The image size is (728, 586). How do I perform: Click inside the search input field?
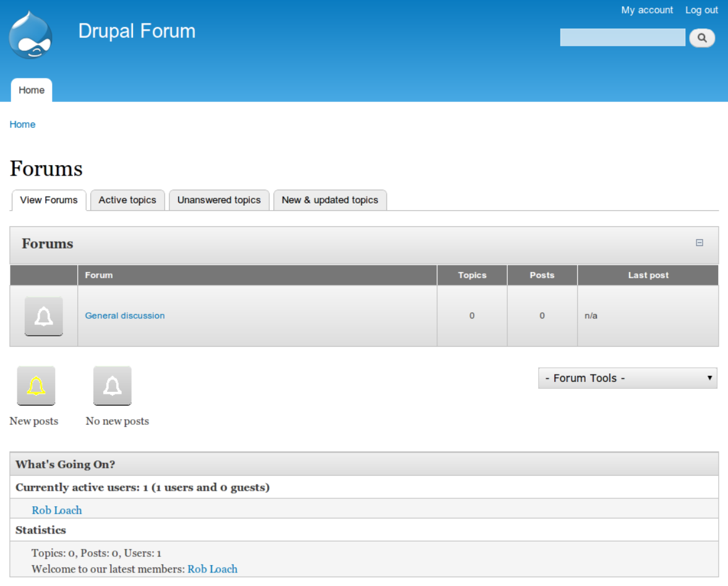[x=622, y=37]
